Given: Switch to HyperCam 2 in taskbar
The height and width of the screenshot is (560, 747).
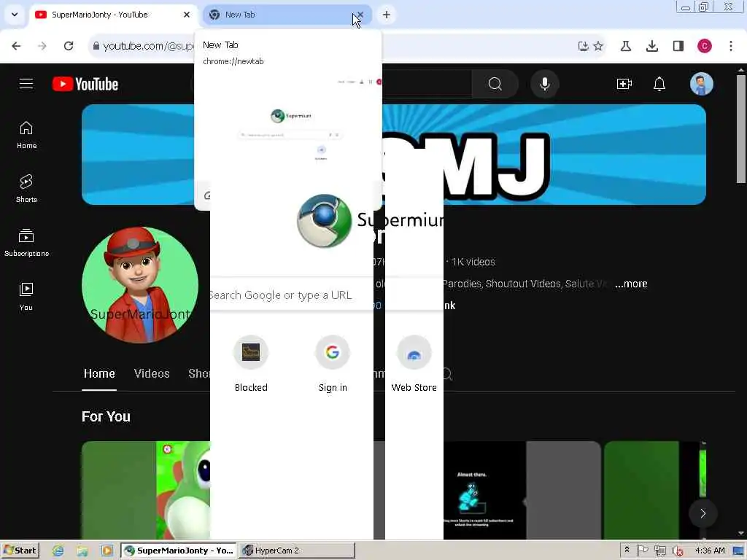Looking at the screenshot, I should 296,551.
